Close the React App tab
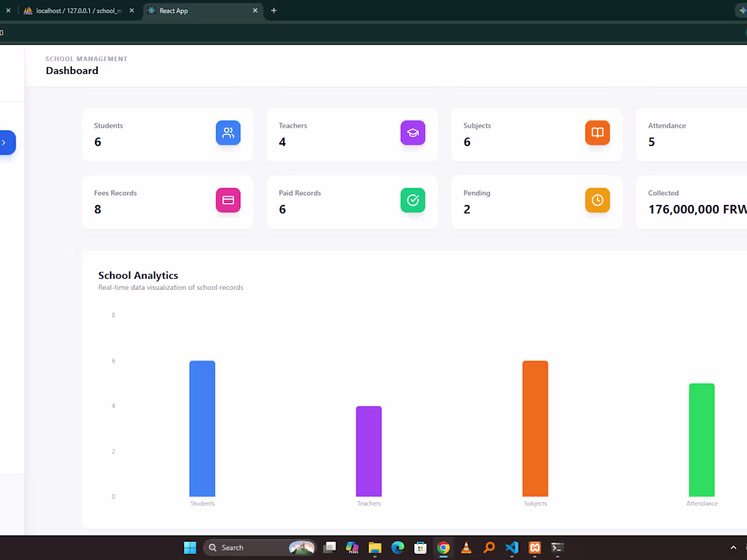747x560 pixels. click(255, 10)
